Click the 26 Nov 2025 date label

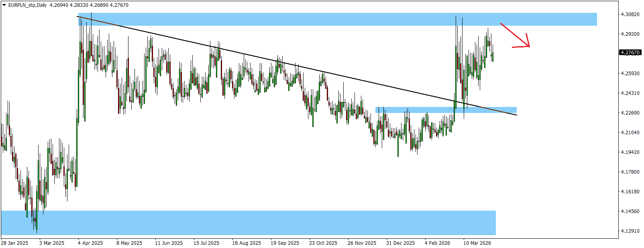point(362,243)
